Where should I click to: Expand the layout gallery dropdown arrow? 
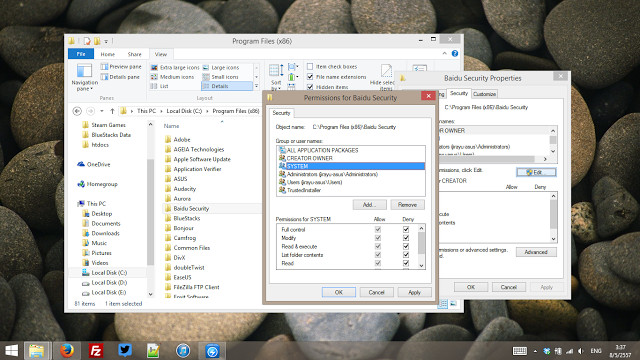[256, 86]
